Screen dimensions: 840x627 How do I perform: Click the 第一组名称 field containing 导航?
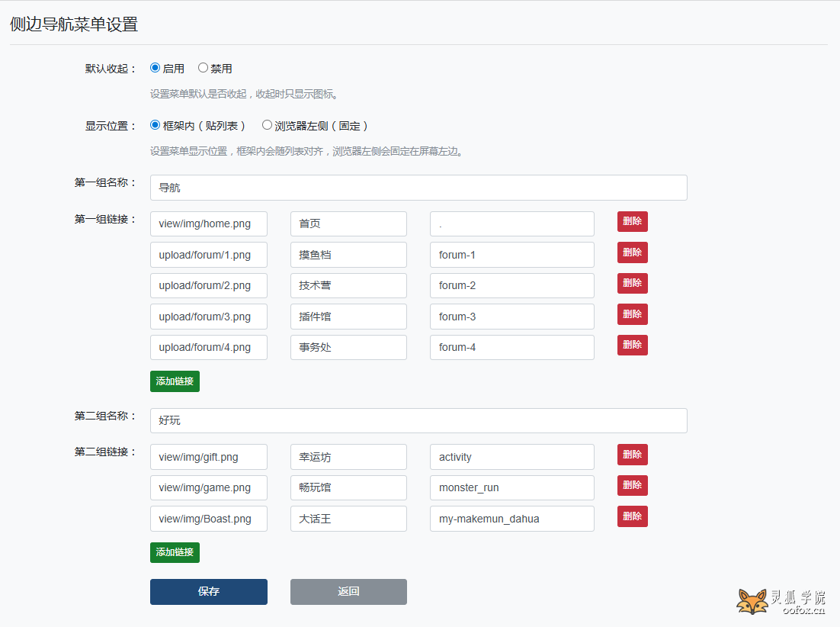[x=418, y=188]
